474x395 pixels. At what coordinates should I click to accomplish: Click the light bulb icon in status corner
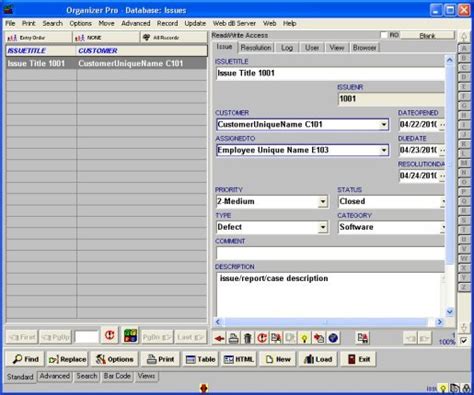tap(443, 388)
